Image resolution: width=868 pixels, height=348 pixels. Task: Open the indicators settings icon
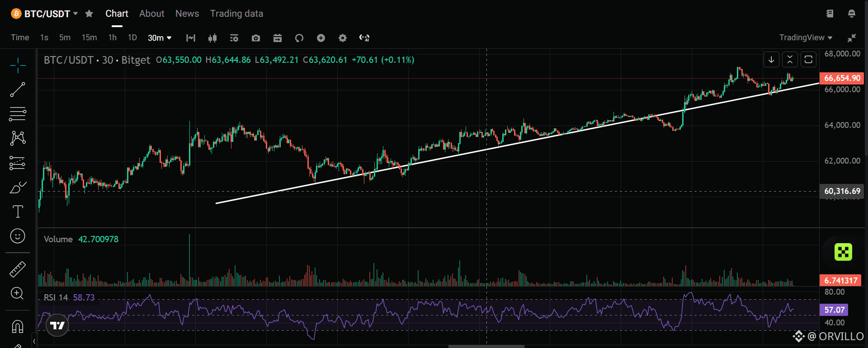[234, 38]
